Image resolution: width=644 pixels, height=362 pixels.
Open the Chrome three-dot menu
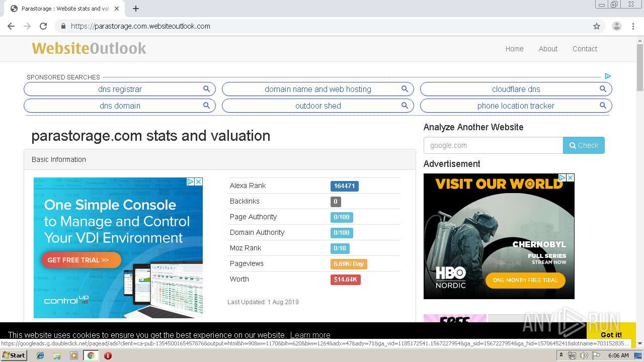pos(633,26)
